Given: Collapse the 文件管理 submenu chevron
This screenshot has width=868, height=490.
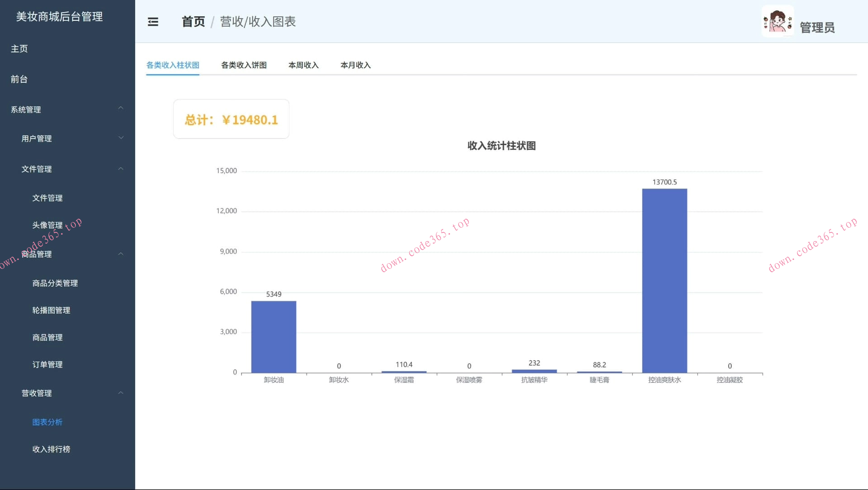Looking at the screenshot, I should pyautogui.click(x=121, y=169).
